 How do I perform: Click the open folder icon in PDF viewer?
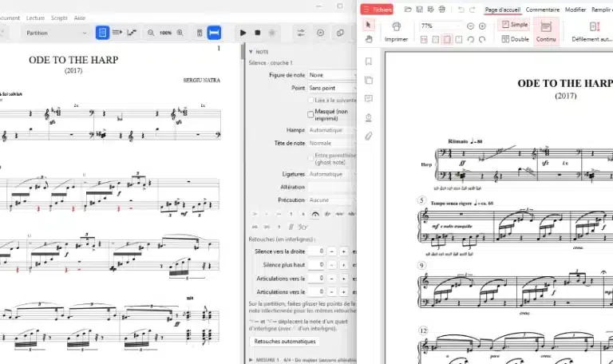408,10
